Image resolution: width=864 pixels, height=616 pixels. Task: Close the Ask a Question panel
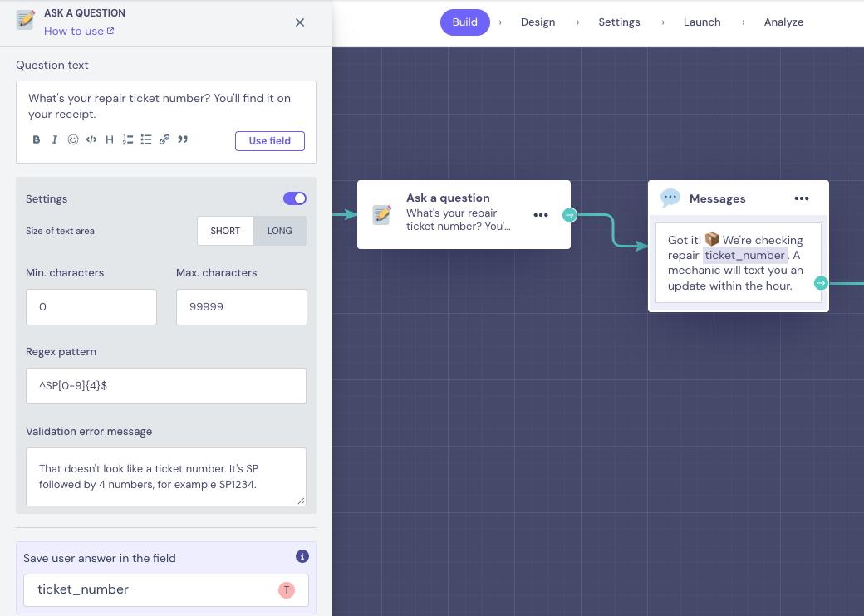pyautogui.click(x=300, y=22)
